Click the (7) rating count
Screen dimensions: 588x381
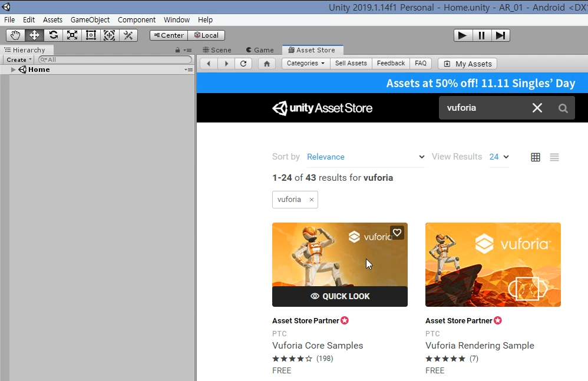point(474,359)
